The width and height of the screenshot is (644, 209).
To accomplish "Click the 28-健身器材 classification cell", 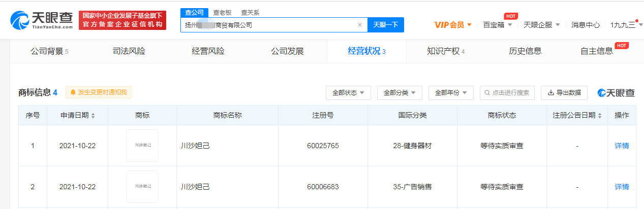I will pos(412,146).
